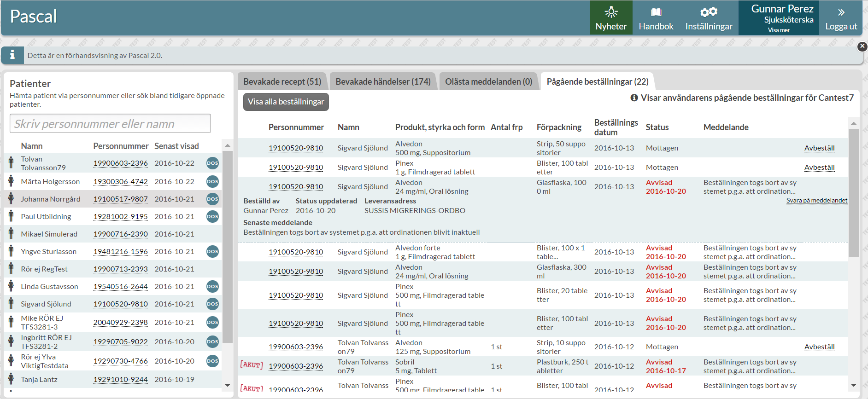Open patient link 19900603-2396 in patient list
This screenshot has height=399, width=868.
pyautogui.click(x=120, y=163)
